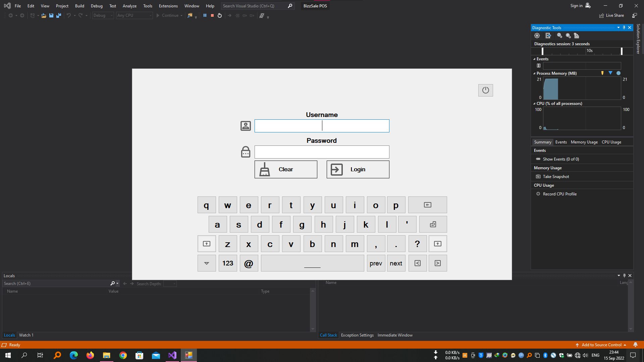Click the Clear button
This screenshot has width=644, height=362.
coord(286,169)
